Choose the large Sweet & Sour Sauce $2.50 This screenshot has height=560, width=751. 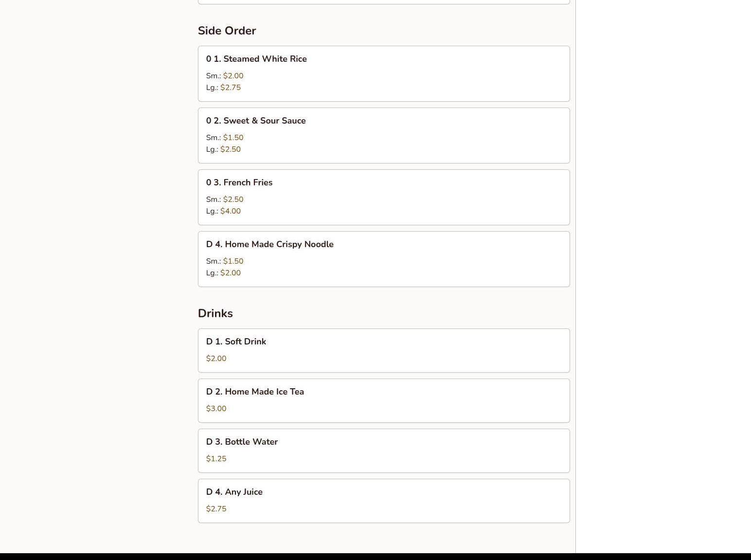click(x=231, y=149)
